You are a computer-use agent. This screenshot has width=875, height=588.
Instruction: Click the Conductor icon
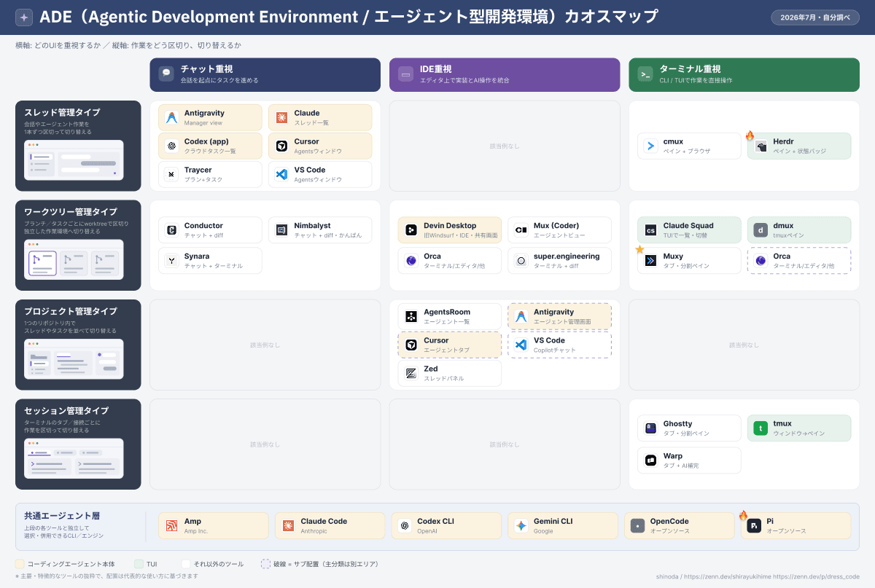172,230
